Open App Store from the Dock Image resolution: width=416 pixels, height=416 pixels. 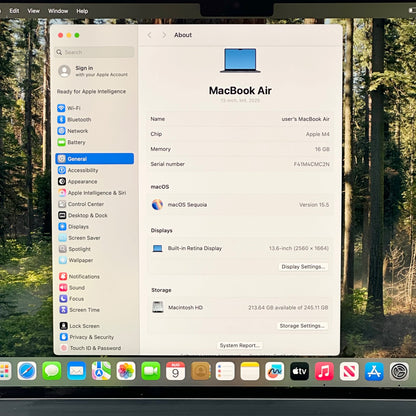click(374, 371)
